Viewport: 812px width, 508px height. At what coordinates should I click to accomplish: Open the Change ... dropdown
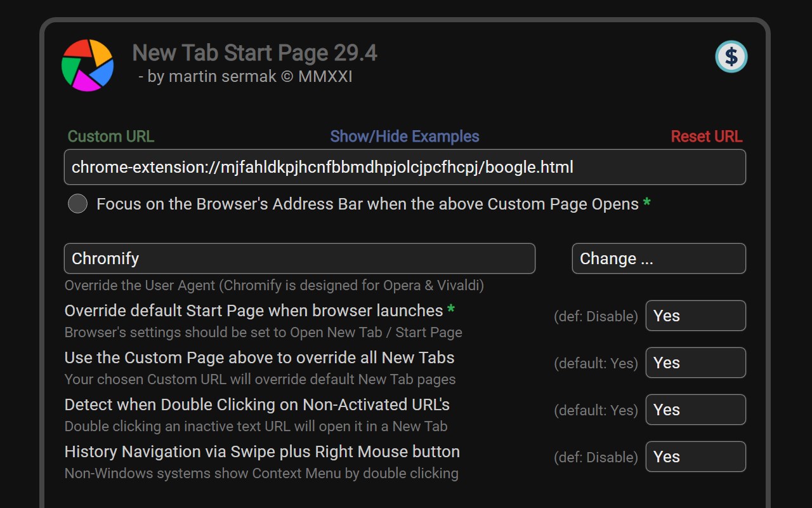coord(658,258)
